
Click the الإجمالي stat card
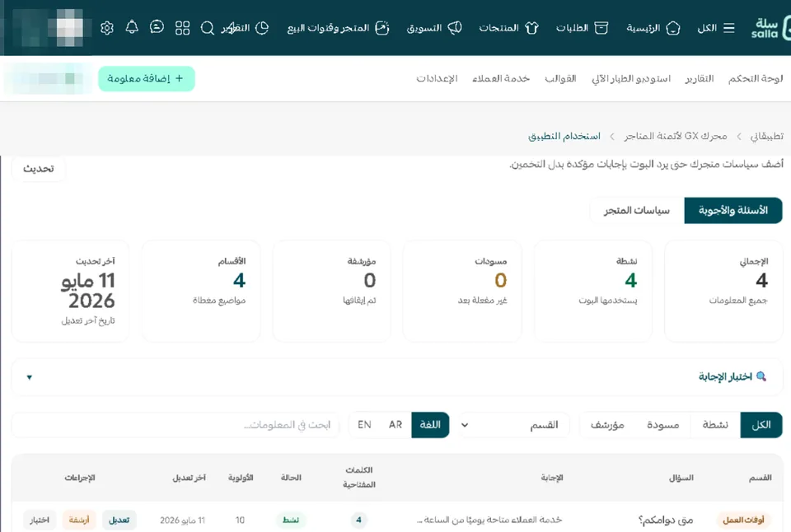click(724, 292)
